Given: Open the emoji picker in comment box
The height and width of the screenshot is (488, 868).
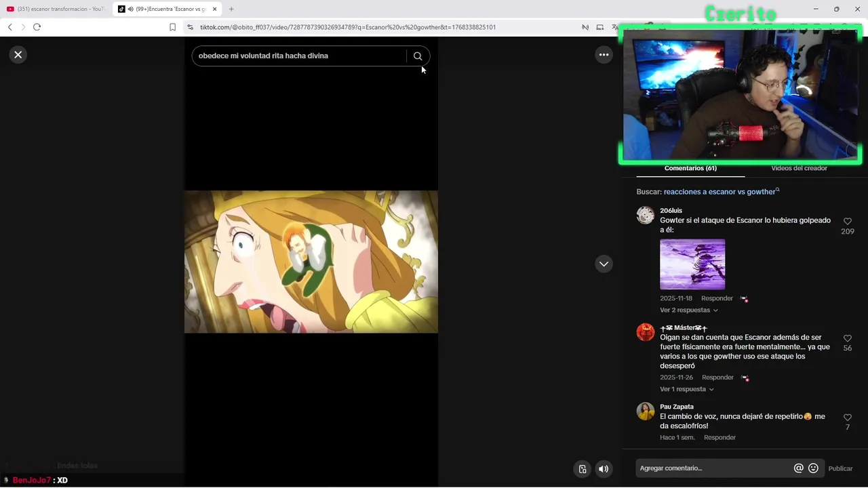Looking at the screenshot, I should coord(813,468).
